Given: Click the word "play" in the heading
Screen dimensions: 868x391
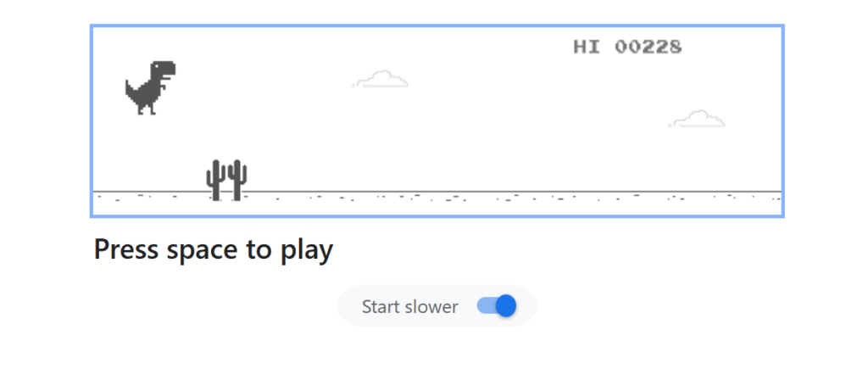Looking at the screenshot, I should (307, 251).
